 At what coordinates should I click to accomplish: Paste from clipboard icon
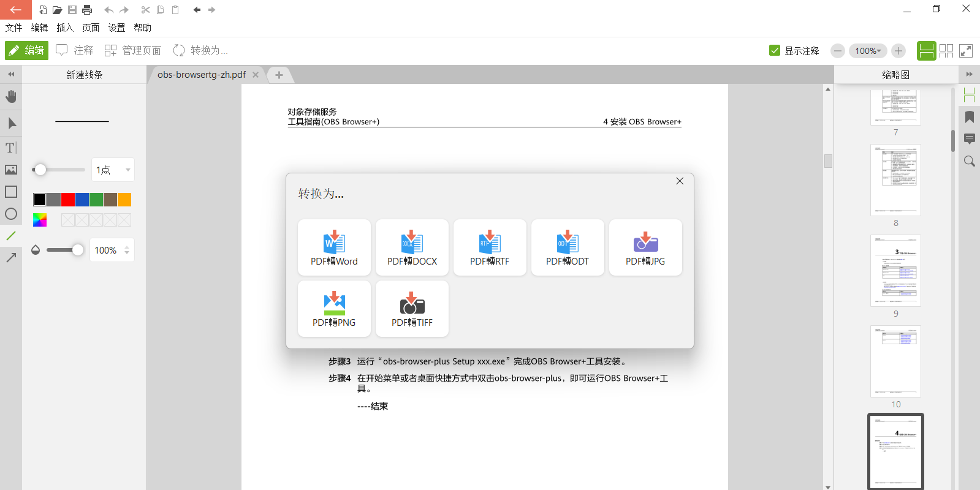point(175,10)
